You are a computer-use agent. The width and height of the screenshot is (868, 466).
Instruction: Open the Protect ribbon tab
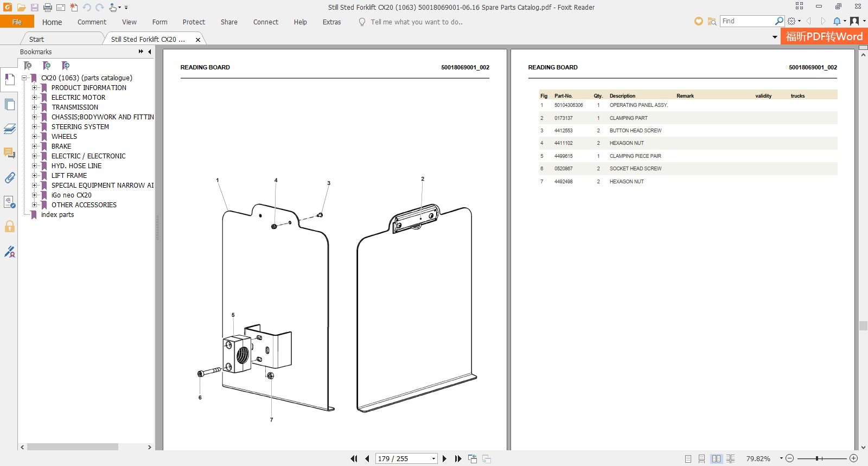pos(194,22)
